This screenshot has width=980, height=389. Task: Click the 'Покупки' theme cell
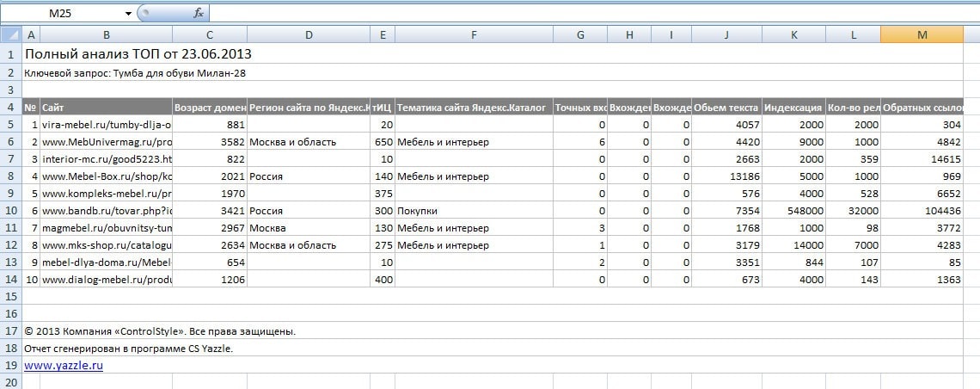click(474, 211)
